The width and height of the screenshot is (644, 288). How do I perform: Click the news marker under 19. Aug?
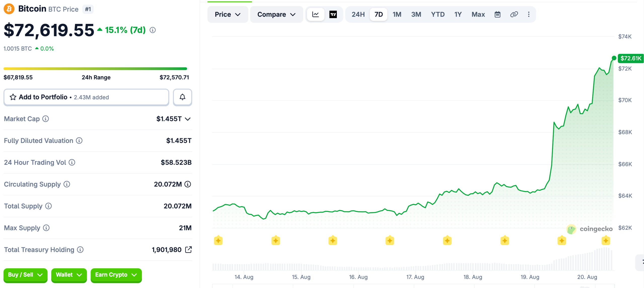pos(505,241)
